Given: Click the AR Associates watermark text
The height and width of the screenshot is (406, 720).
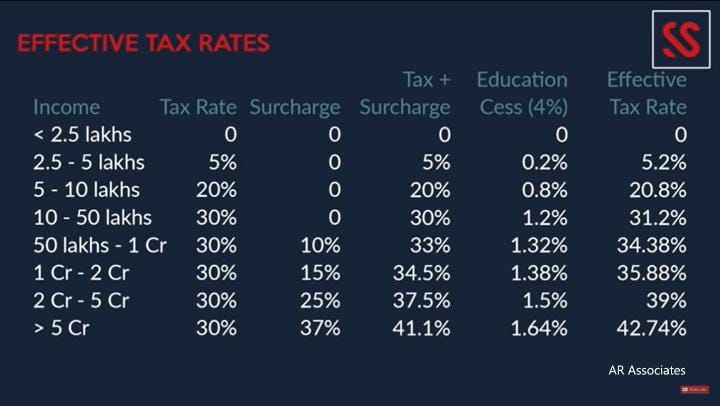Looking at the screenshot, I should click(x=647, y=371).
